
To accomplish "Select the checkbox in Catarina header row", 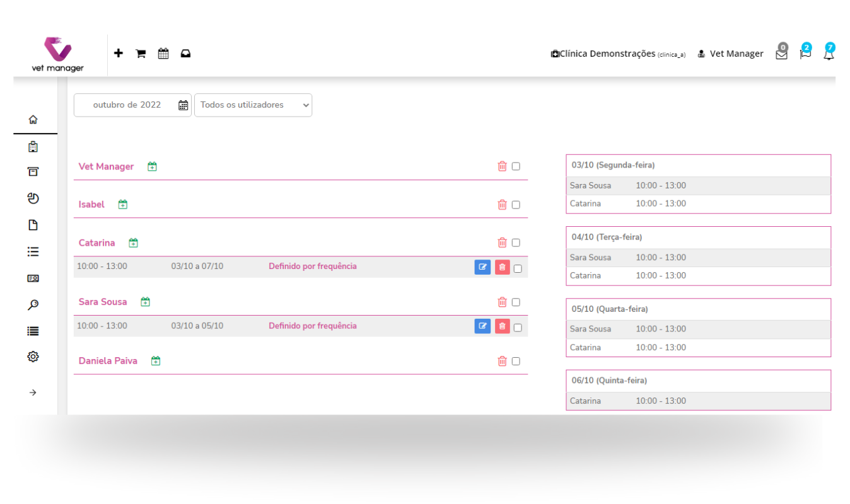I will 516,243.
